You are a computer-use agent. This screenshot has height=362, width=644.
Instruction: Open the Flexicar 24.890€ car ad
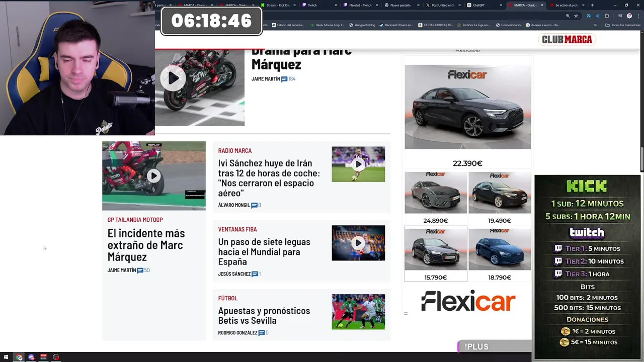pyautogui.click(x=436, y=198)
